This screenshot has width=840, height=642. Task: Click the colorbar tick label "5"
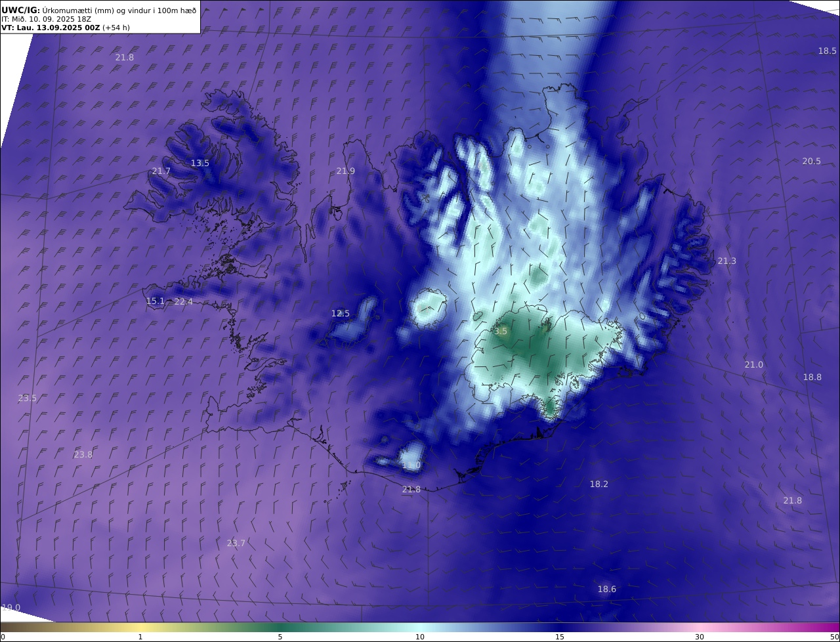(x=280, y=637)
